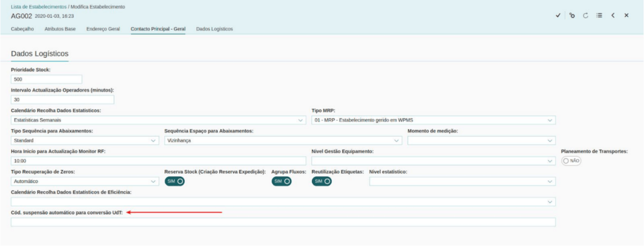Screen dimensions: 644x246
Task: Open Tipo Sequência para Abaixamentos dropdown
Action: coord(85,141)
